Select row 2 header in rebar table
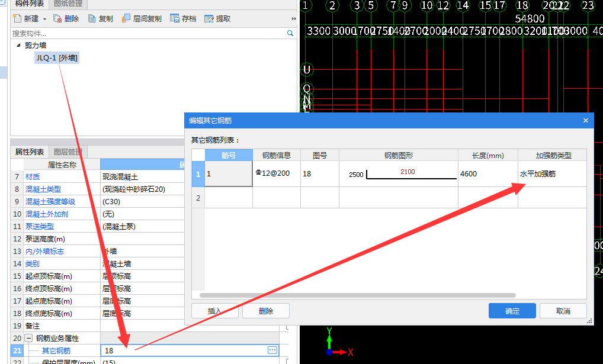 point(198,198)
